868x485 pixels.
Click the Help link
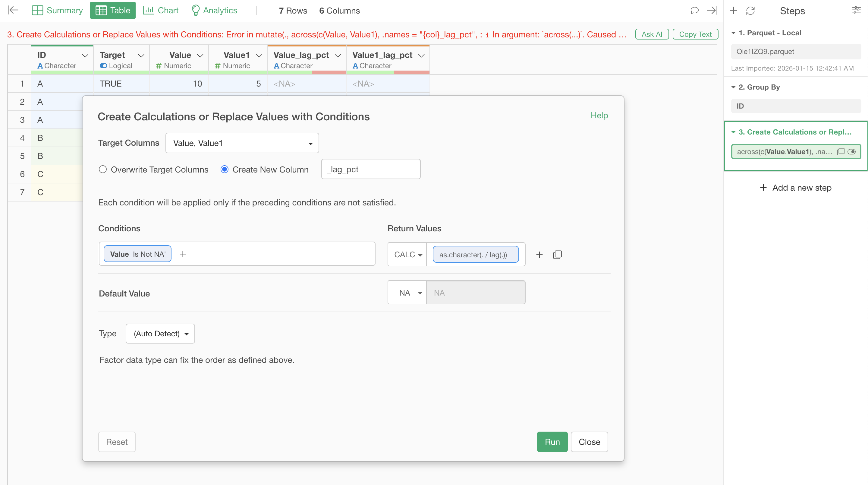tap(599, 115)
